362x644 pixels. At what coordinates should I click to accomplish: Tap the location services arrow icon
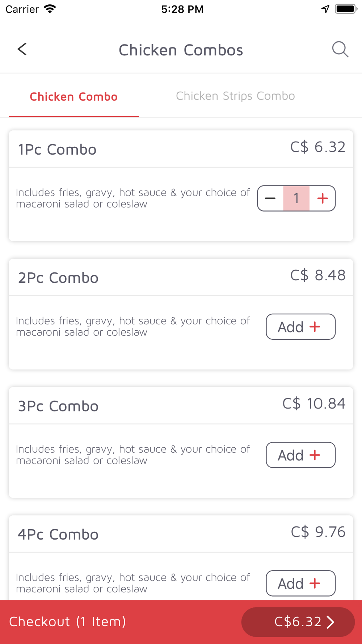pos(325,9)
